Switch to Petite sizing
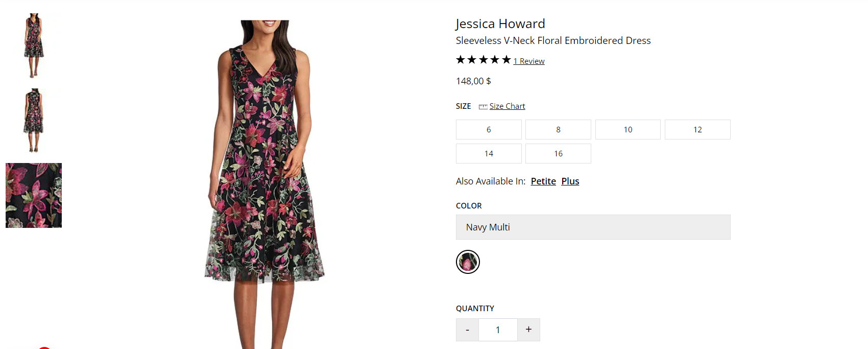Image resolution: width=868 pixels, height=349 pixels. point(543,181)
